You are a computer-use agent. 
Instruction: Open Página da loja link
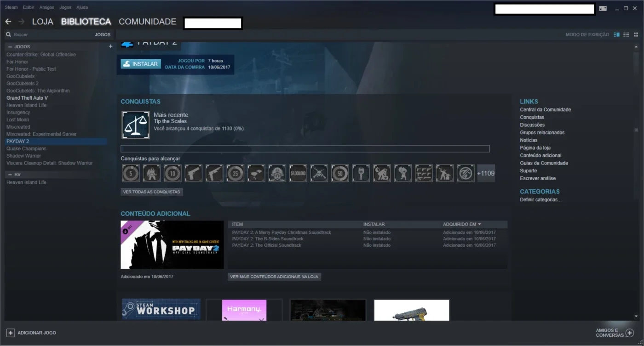coord(535,148)
